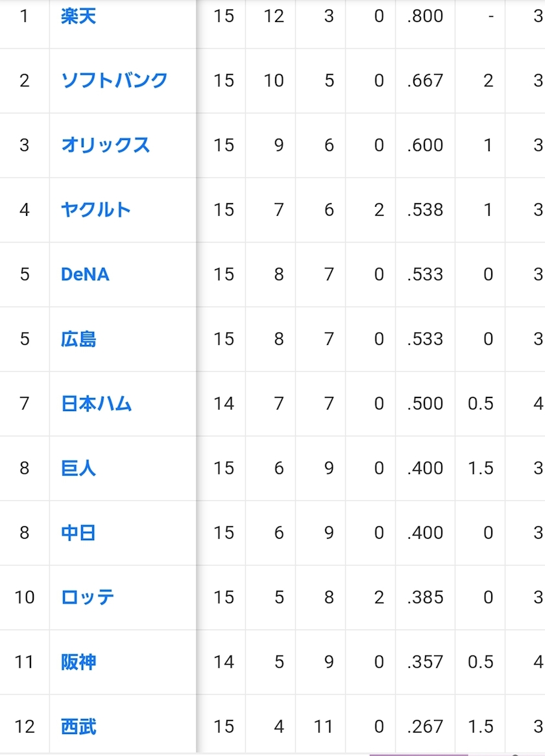Select the .667 winning percentage cell
The width and height of the screenshot is (545, 756).
(x=425, y=80)
